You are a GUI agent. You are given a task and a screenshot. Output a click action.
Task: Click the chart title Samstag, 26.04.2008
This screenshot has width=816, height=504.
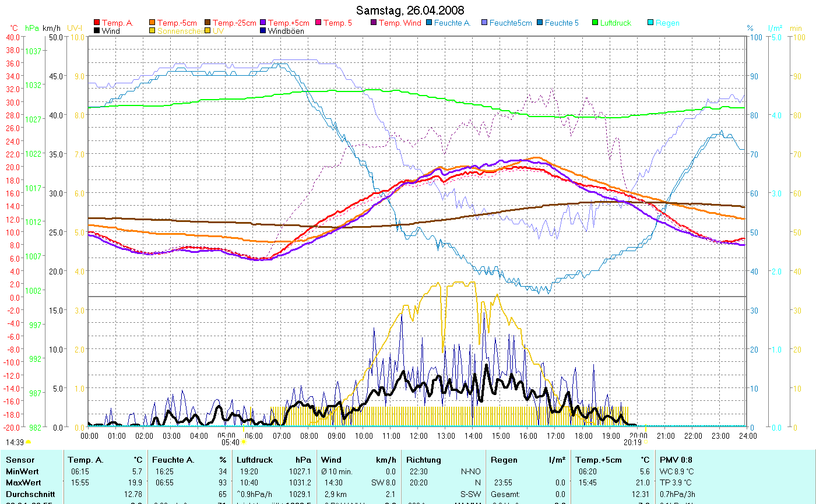410,10
